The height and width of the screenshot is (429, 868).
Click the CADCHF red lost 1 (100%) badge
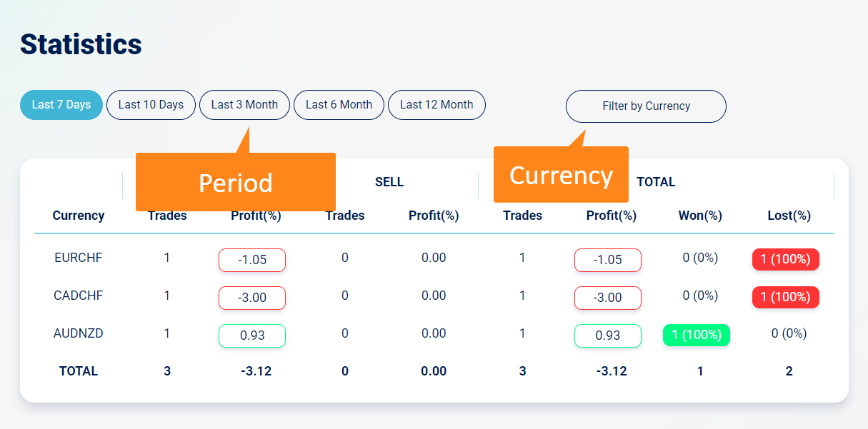point(785,297)
